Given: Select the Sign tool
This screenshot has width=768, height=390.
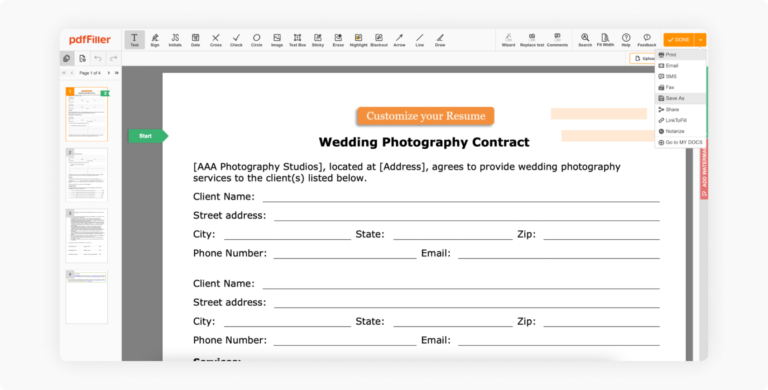Looking at the screenshot, I should coord(155,40).
